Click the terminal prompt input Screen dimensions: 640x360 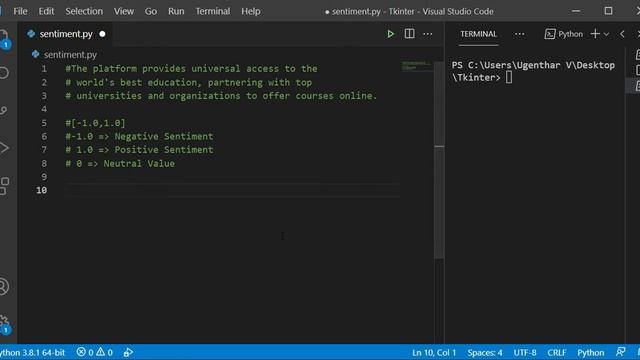click(509, 77)
